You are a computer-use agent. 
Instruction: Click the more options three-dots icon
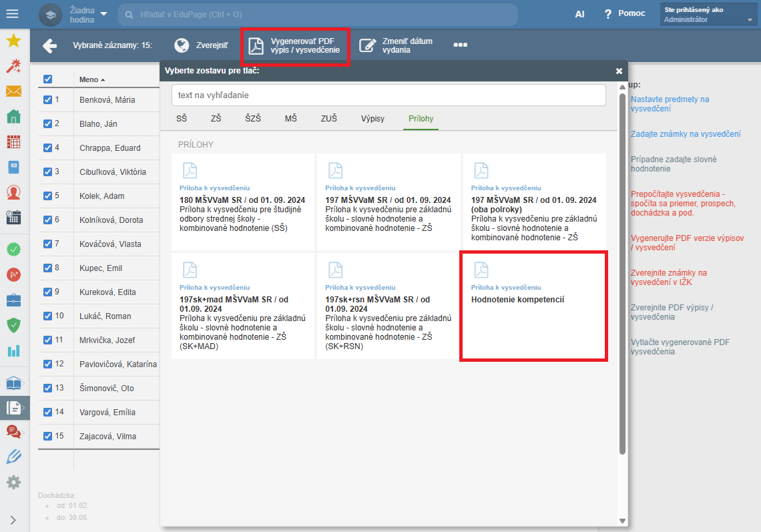460,45
